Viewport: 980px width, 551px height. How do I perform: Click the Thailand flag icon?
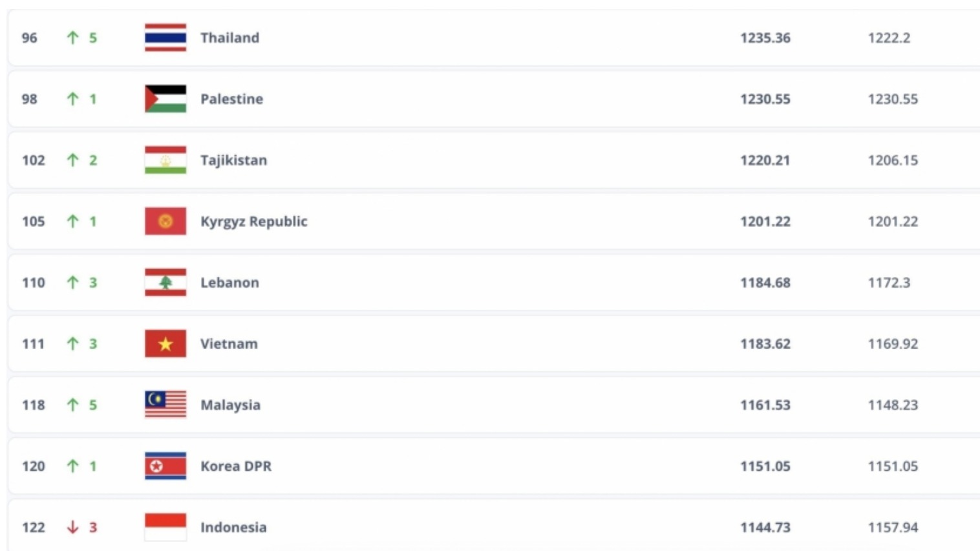tap(165, 38)
